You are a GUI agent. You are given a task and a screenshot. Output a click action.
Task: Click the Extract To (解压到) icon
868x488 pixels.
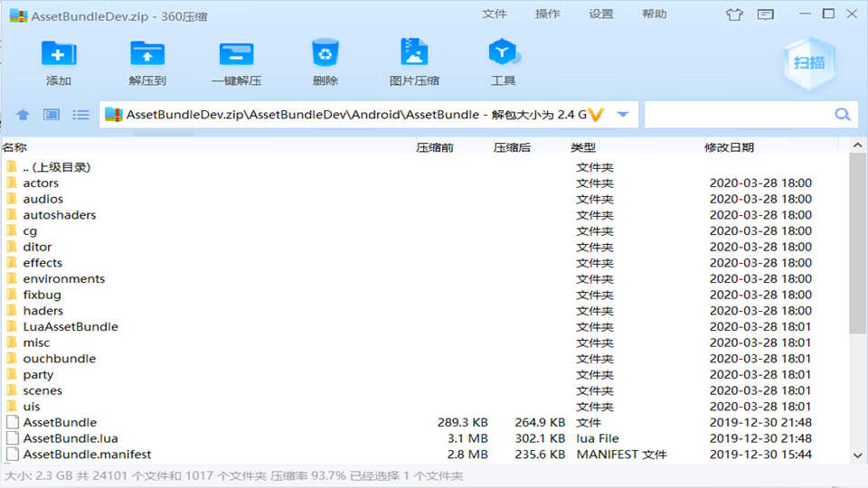click(147, 54)
